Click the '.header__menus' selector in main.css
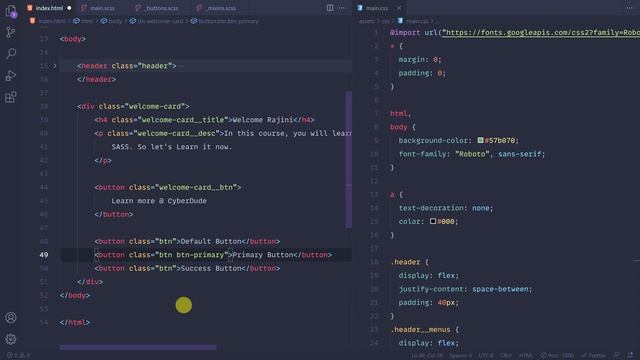 [x=421, y=329]
